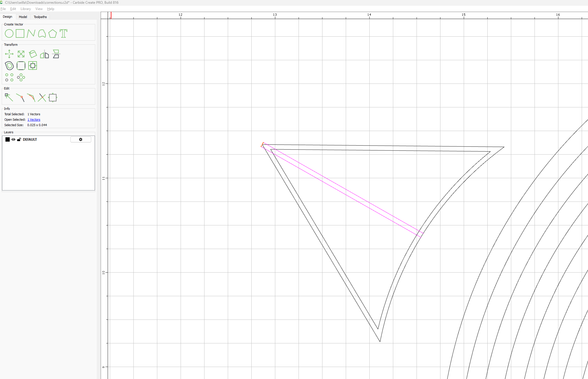Toggle lock on DEFAULT layer
Viewport: 588px width, 379px height.
[19, 140]
